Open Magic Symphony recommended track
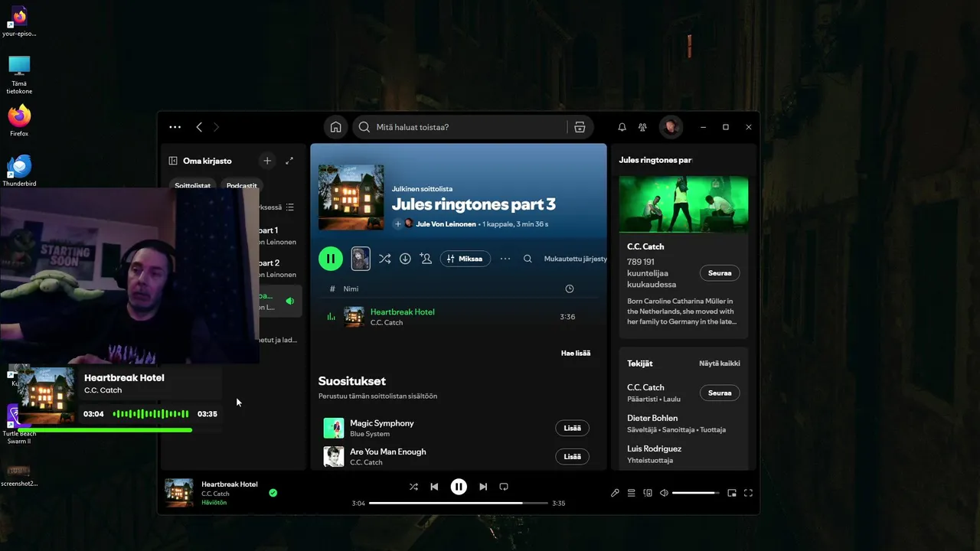The image size is (980, 551). click(x=381, y=423)
